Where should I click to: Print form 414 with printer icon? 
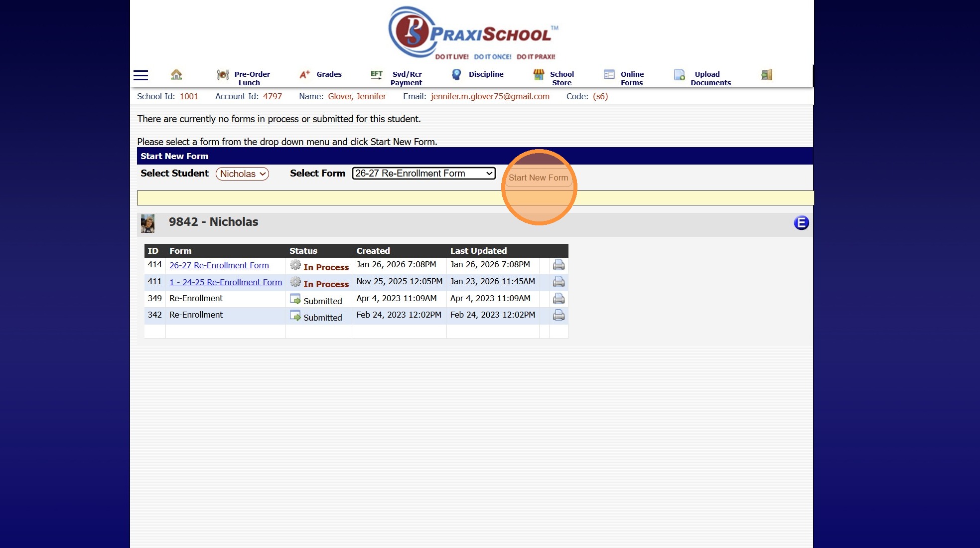coord(559,265)
